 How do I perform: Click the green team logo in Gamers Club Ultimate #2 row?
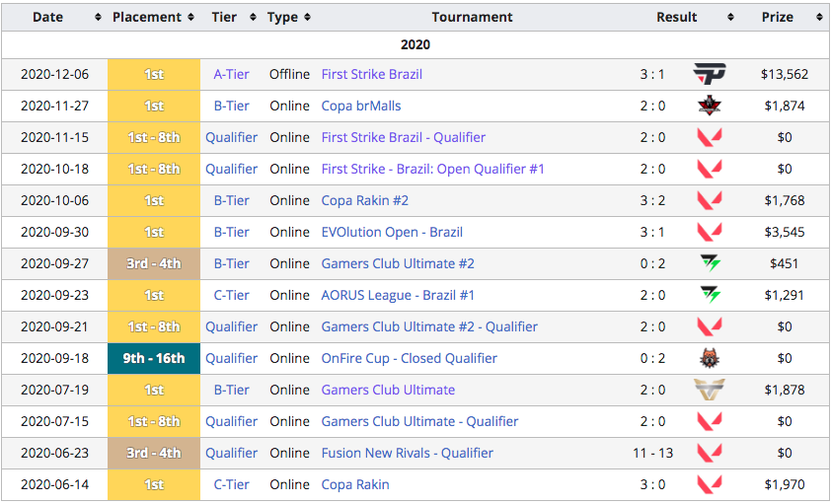tap(709, 263)
